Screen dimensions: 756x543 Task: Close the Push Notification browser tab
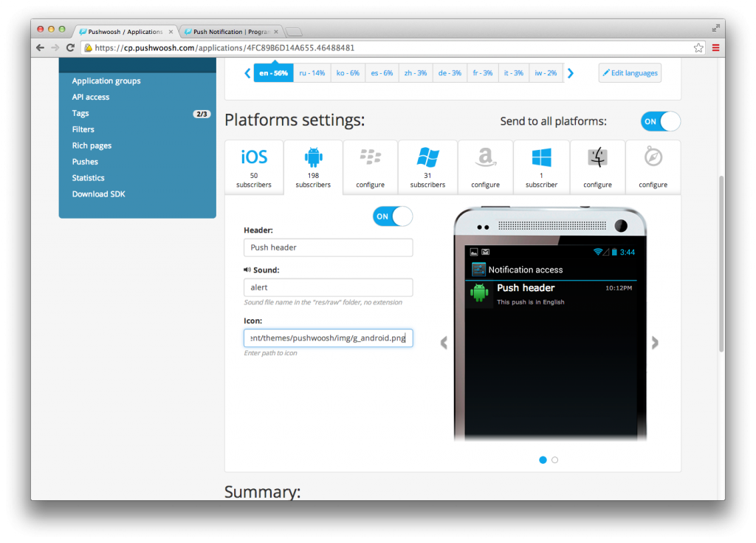click(276, 32)
